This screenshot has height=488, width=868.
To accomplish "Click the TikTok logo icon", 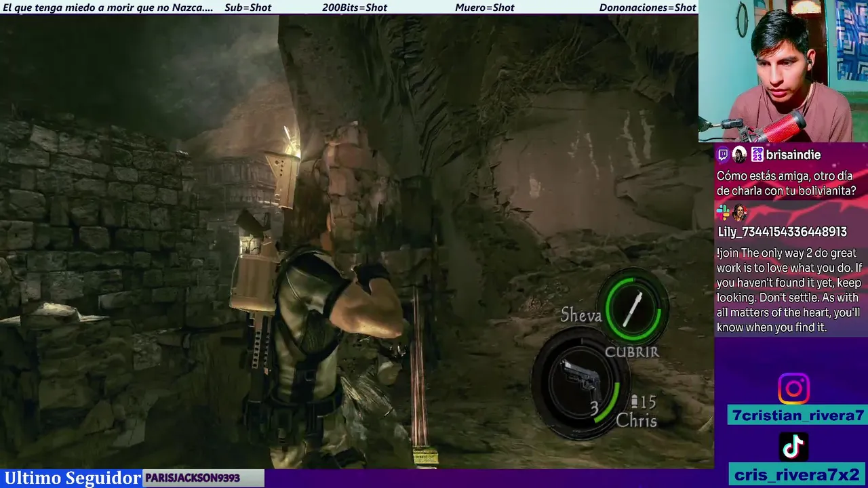I will [793, 447].
